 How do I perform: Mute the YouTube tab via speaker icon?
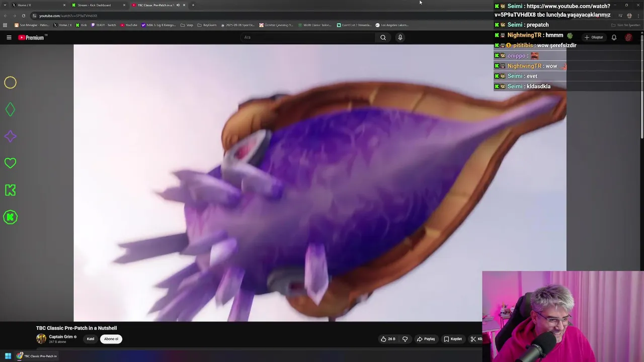(178, 5)
